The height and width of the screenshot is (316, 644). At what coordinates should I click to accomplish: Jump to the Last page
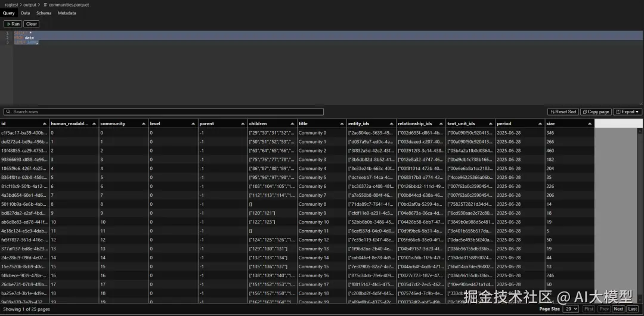pyautogui.click(x=633, y=309)
